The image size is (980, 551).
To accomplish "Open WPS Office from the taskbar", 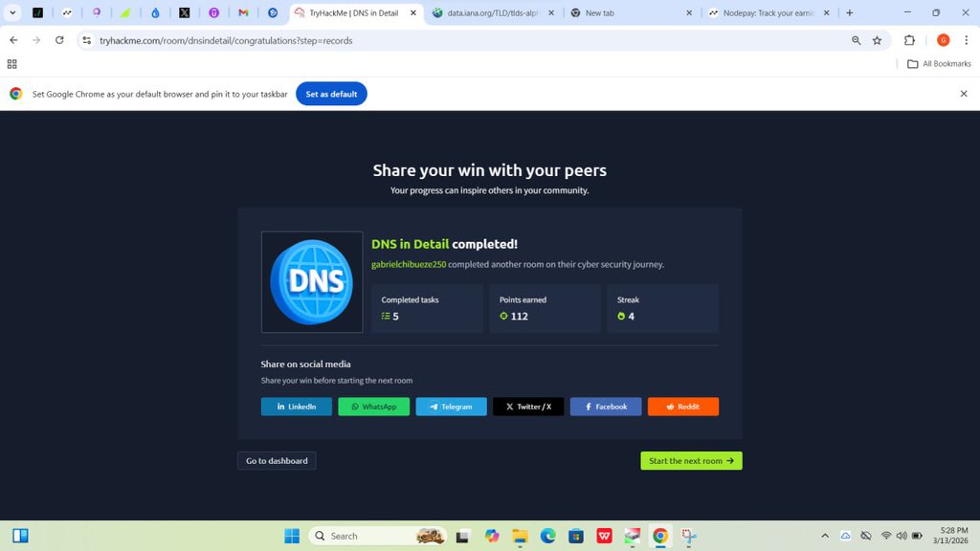I will pyautogui.click(x=605, y=536).
